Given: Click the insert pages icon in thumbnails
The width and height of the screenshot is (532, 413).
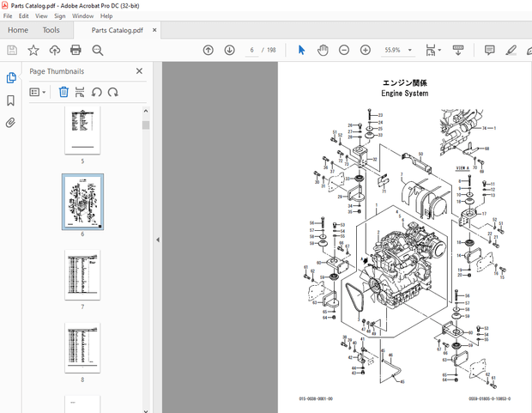Looking at the screenshot, I should point(80,92).
